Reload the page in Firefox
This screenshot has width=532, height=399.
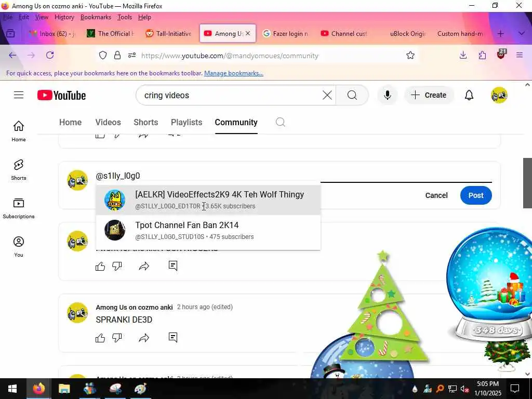tap(50, 55)
